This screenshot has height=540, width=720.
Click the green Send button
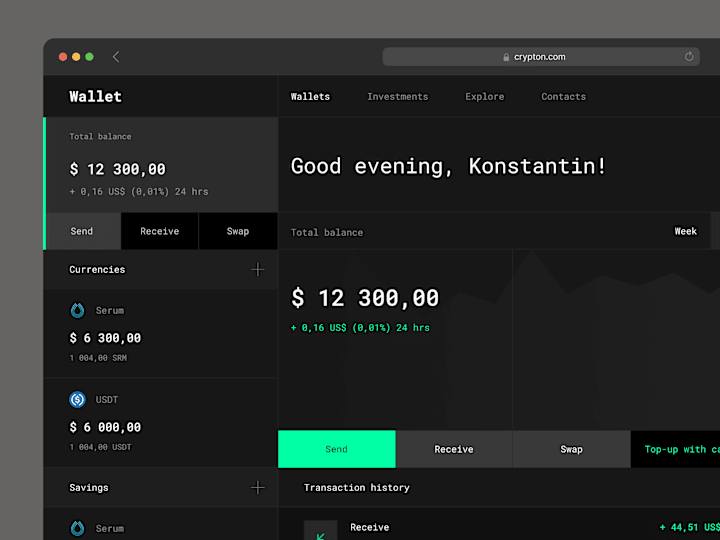pos(337,449)
